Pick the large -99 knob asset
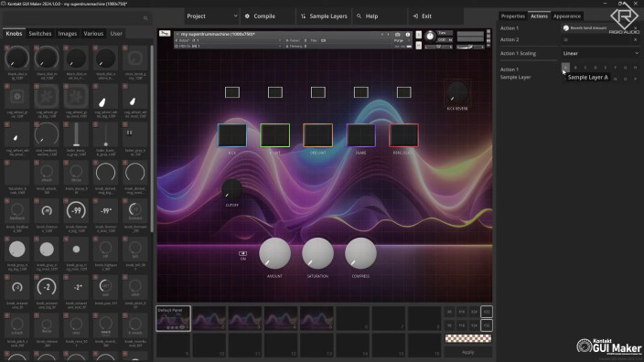 click(x=76, y=211)
